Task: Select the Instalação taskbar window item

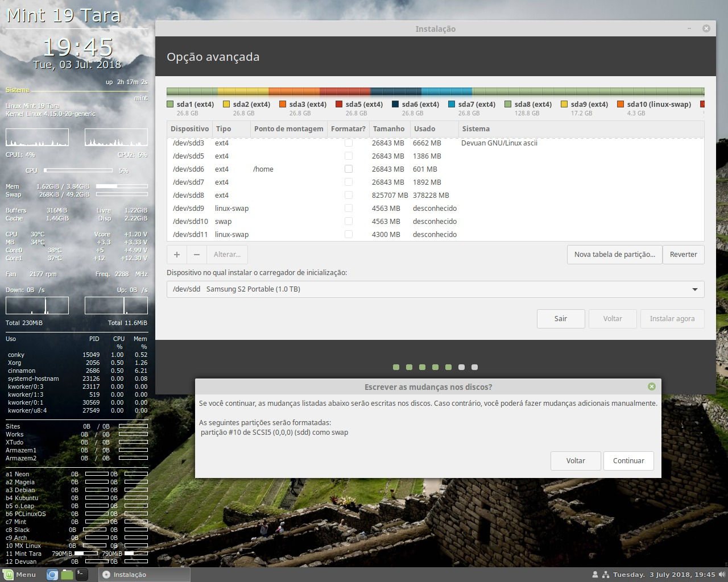Action: [144, 575]
